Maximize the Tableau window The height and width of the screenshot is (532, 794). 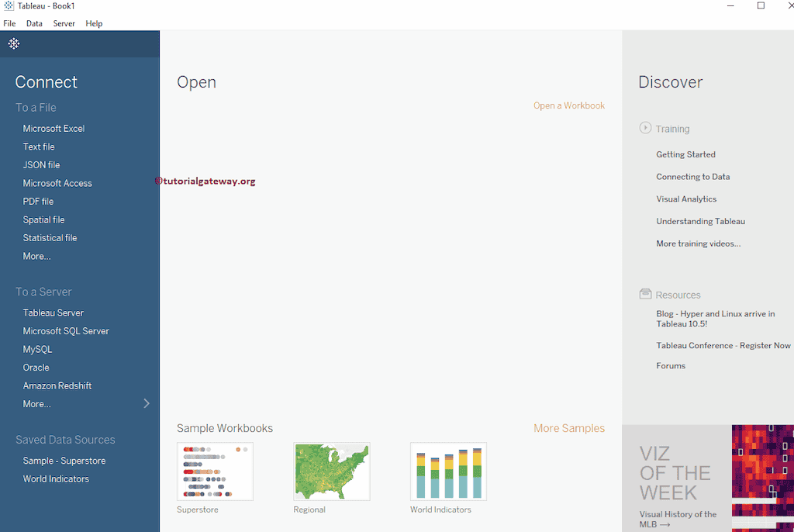pyautogui.click(x=761, y=5)
